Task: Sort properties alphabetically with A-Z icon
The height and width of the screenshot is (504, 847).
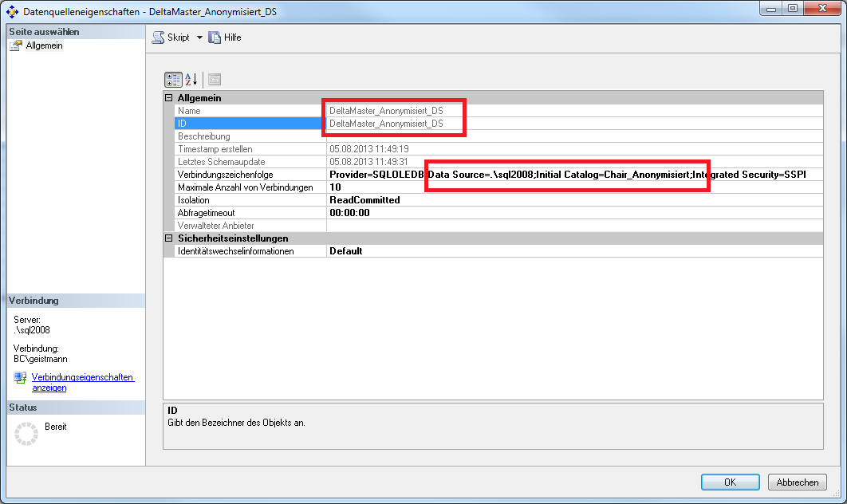Action: (191, 79)
